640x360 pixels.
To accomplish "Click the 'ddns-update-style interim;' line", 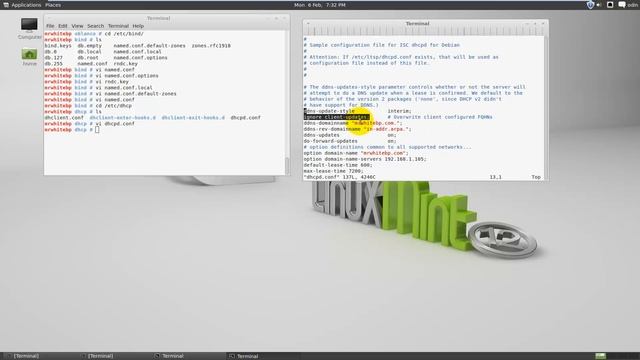I will (358, 111).
